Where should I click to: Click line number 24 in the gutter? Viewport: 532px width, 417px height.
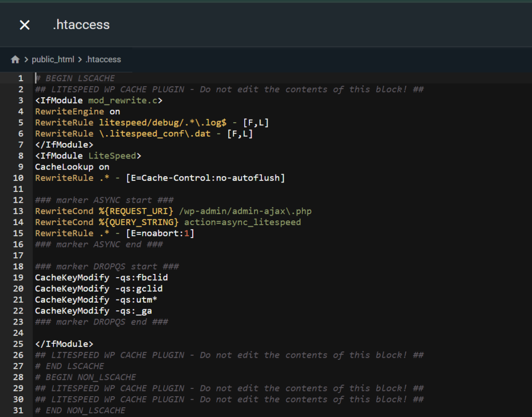(18, 333)
